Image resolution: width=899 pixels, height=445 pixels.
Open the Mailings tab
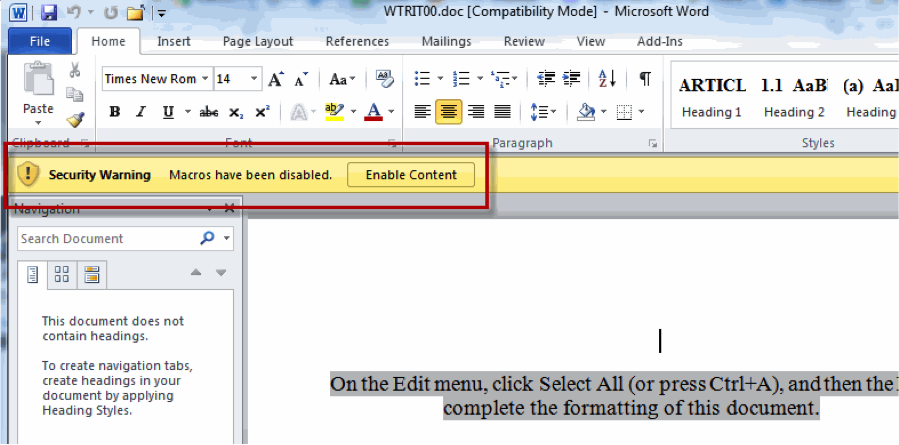point(446,41)
